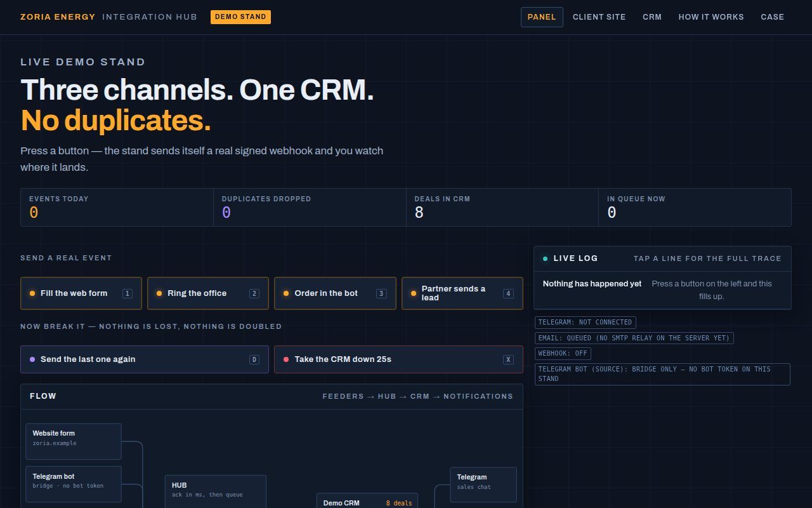Click the Demo Stand badge

tap(240, 17)
